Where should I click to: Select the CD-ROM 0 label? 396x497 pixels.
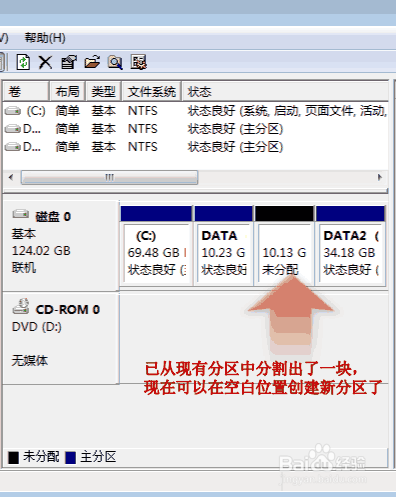[x=68, y=310]
